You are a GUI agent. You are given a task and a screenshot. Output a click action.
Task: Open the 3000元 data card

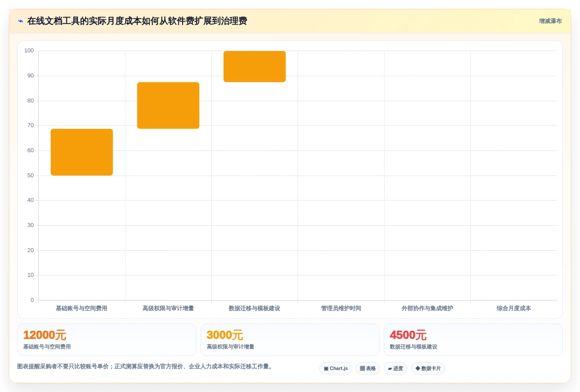point(290,340)
